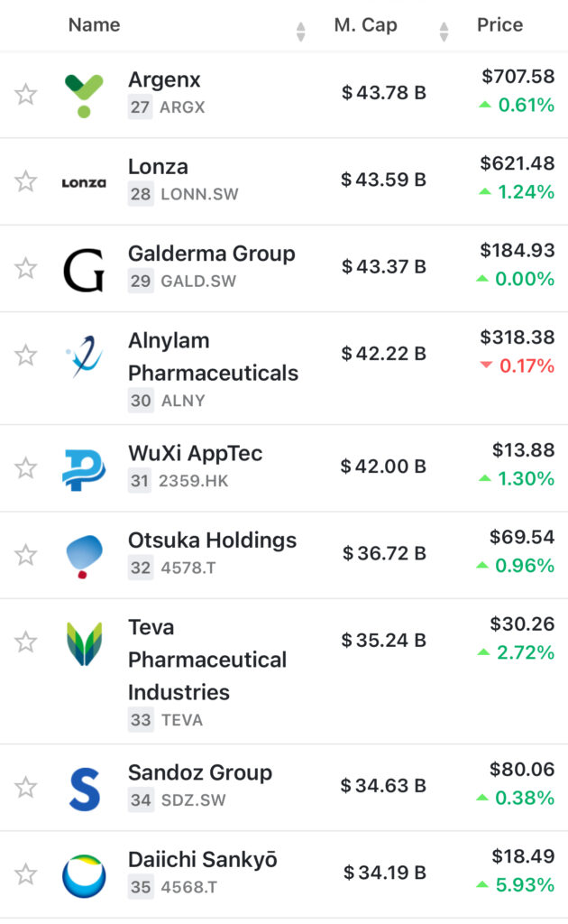568x924 pixels.
Task: Open the Galderma Group company link
Action: 211,254
